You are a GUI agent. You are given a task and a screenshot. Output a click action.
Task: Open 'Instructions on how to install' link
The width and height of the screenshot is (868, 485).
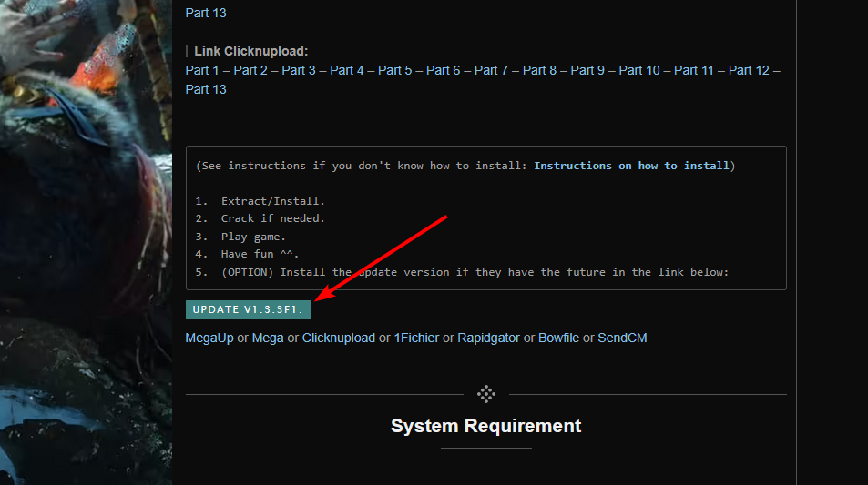point(631,166)
